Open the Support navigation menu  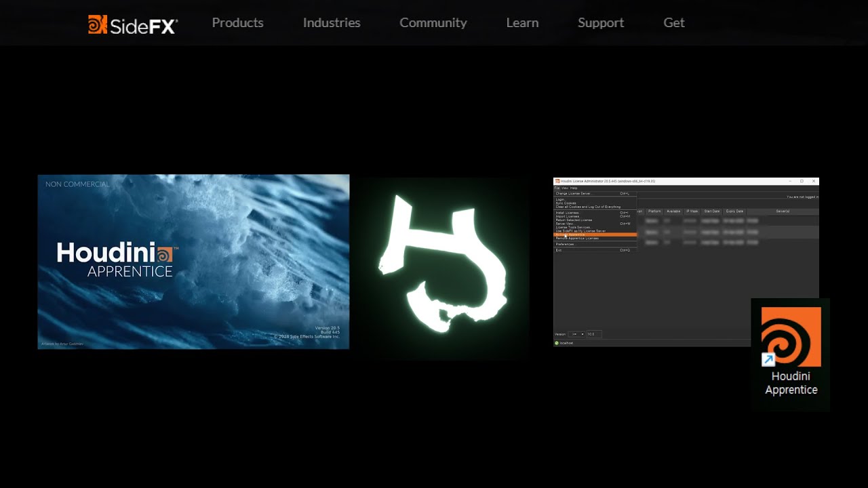click(601, 22)
